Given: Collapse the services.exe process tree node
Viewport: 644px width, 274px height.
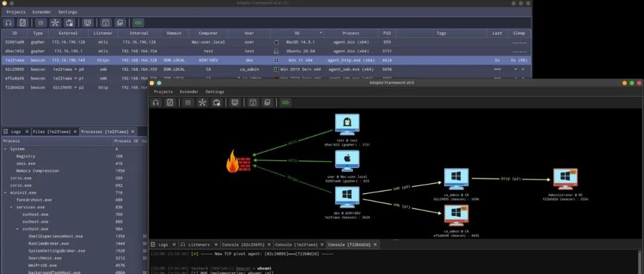Looking at the screenshot, I should [11, 207].
